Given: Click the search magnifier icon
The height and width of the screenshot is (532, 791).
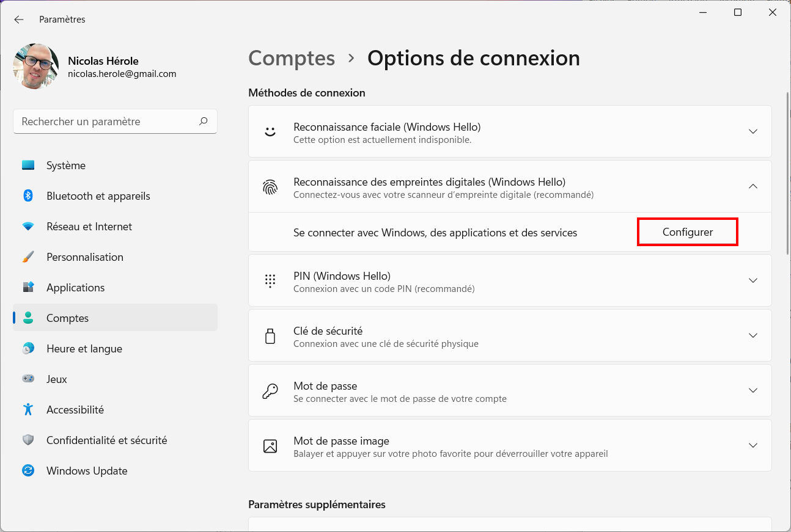Looking at the screenshot, I should coord(204,122).
